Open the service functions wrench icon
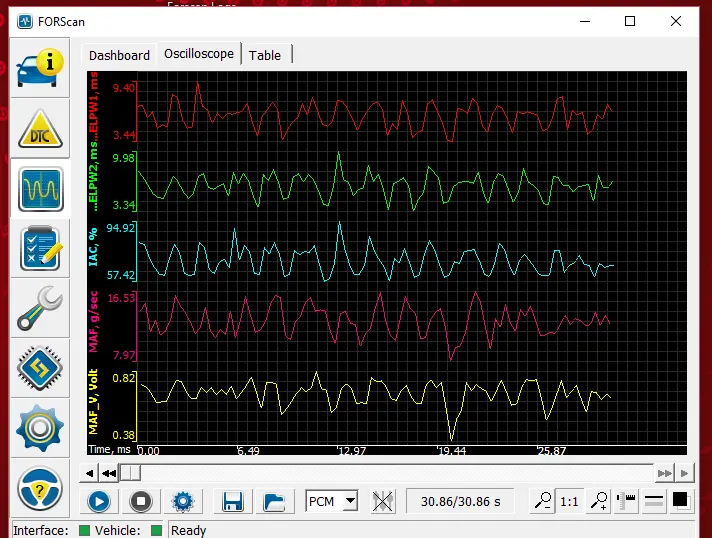Screen dimensions: 712x538 click(x=40, y=308)
